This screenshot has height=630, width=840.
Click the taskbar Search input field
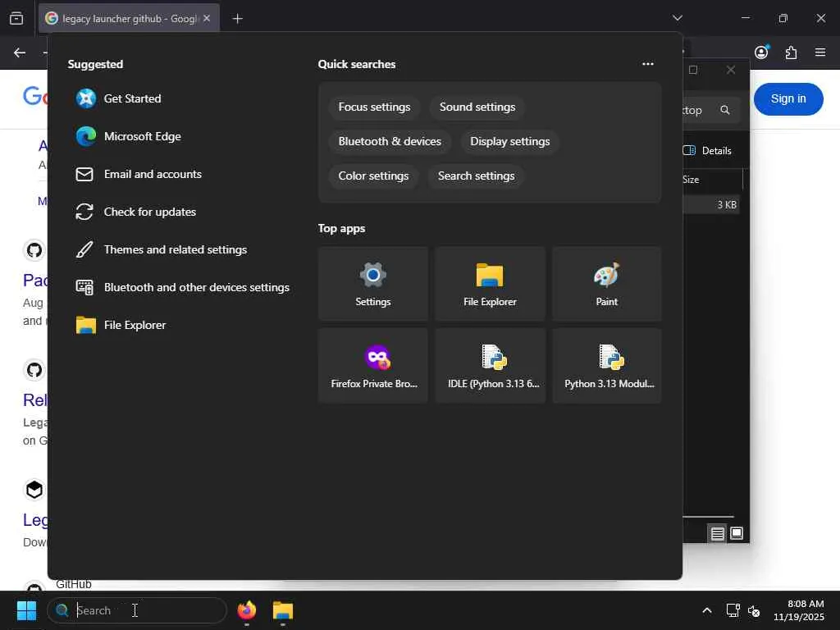click(x=137, y=610)
